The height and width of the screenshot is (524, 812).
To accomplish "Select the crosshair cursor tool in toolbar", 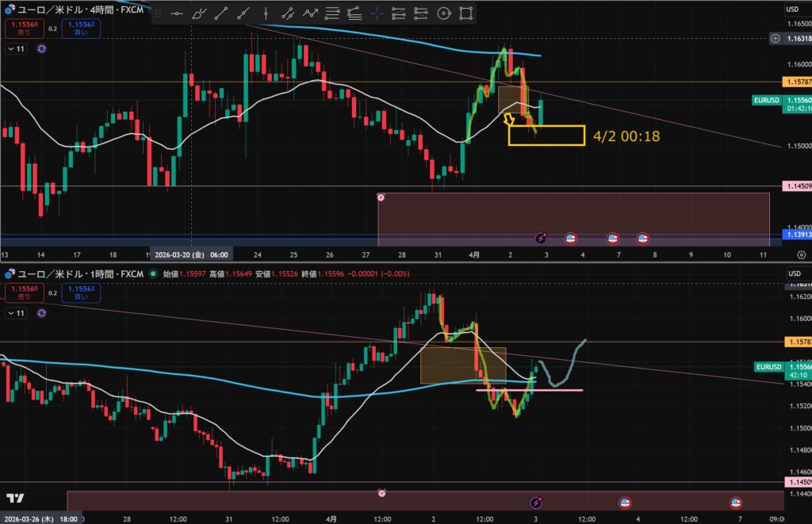I will coord(377,13).
